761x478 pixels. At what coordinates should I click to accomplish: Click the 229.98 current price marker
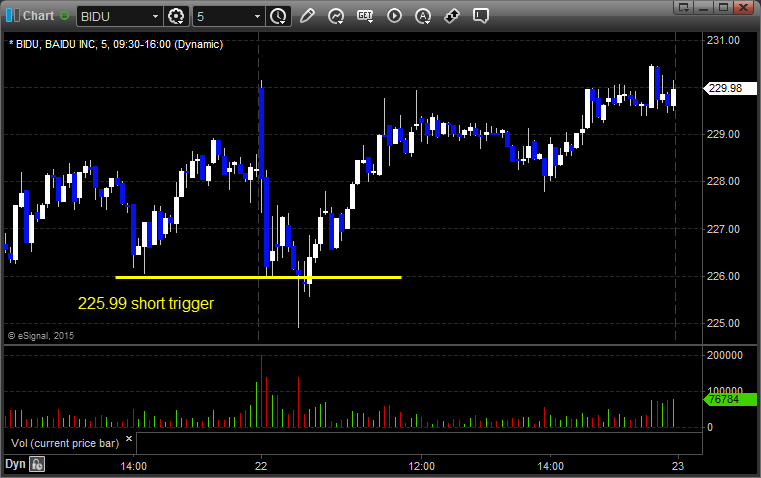click(730, 88)
